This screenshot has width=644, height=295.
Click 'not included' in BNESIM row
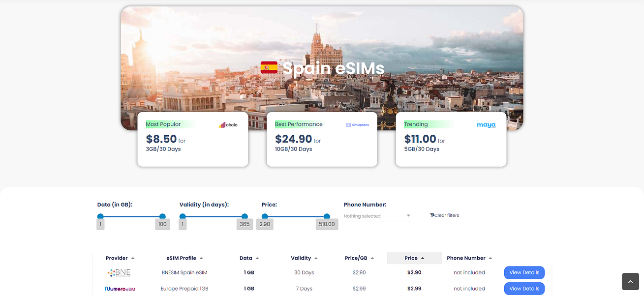[469, 272]
